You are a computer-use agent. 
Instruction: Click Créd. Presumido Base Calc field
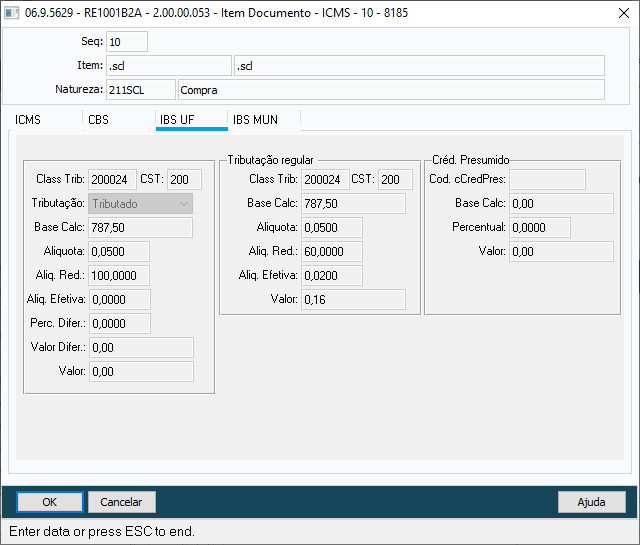click(x=561, y=203)
